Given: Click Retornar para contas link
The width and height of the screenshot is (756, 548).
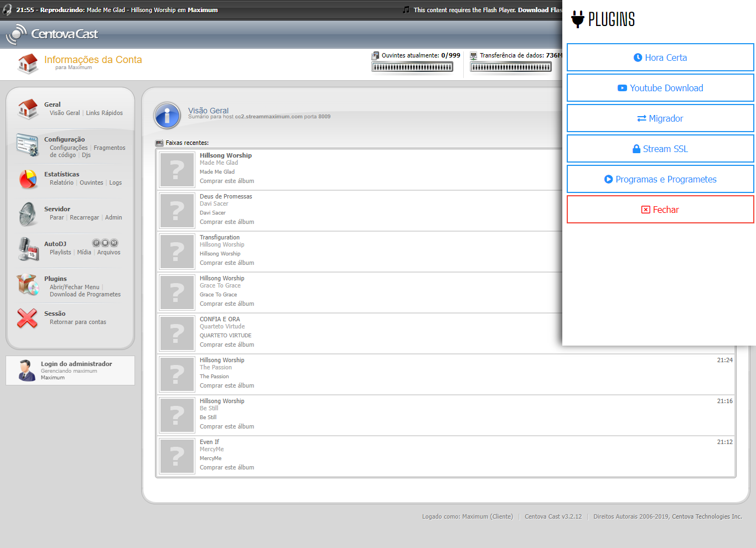Looking at the screenshot, I should click(78, 322).
